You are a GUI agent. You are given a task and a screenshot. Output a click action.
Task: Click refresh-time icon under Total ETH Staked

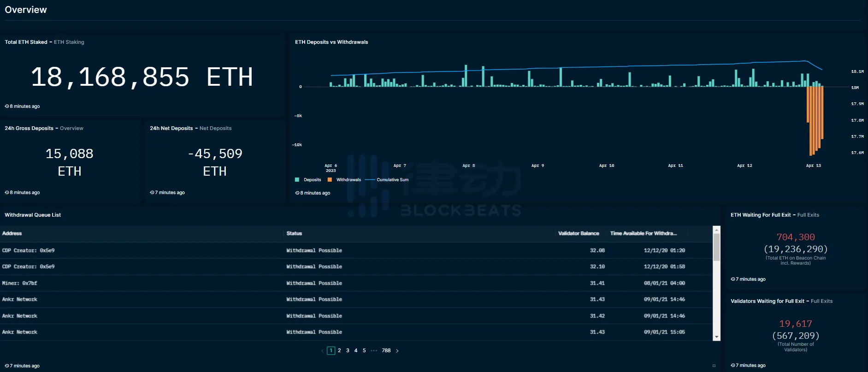[x=7, y=106]
